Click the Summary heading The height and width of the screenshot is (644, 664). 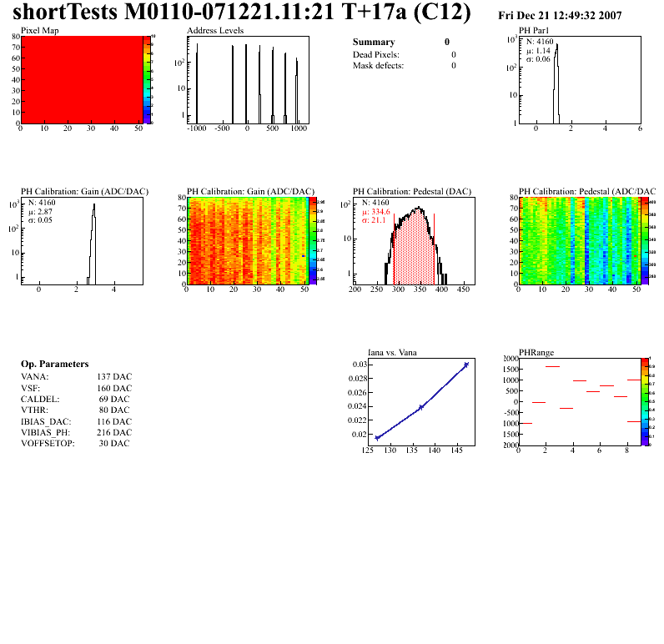pos(374,42)
